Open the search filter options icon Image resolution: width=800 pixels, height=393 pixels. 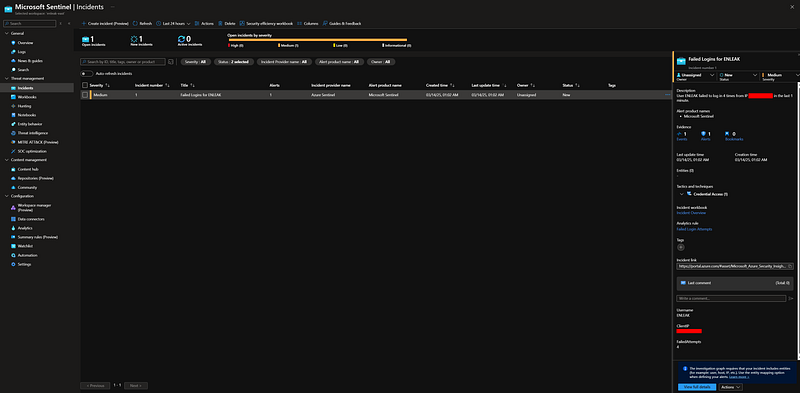170,62
